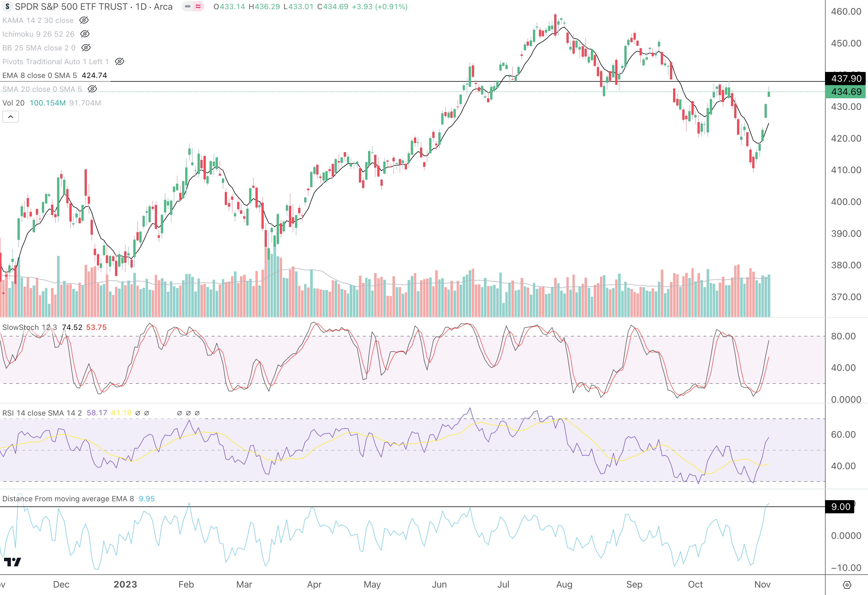Show the hidden SMA 20 indicator
The width and height of the screenshot is (868, 595).
click(x=92, y=89)
